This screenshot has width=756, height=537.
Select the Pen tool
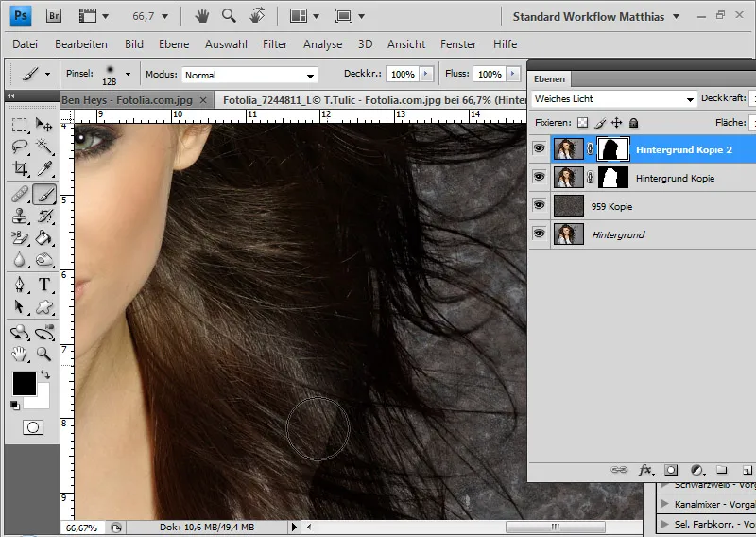[x=20, y=285]
